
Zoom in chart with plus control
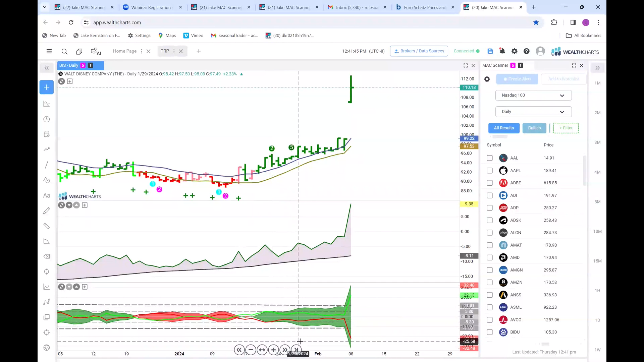click(x=273, y=350)
